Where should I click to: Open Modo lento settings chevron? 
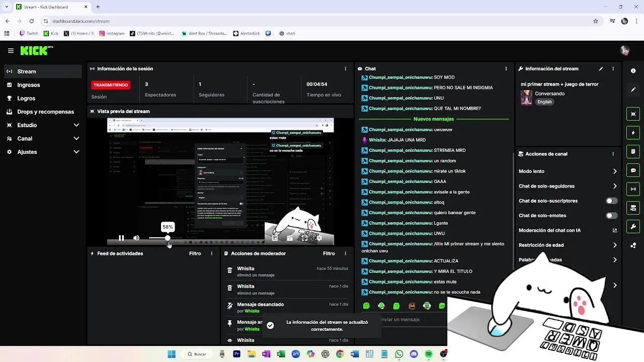615,171
